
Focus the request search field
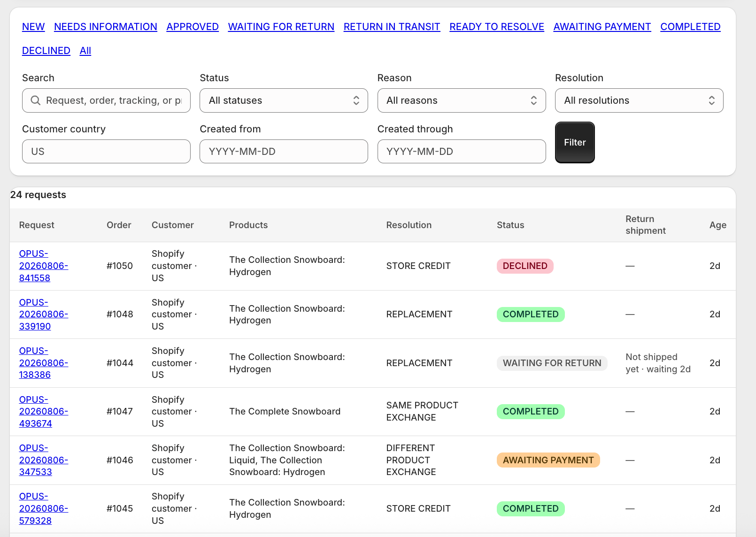(x=106, y=100)
